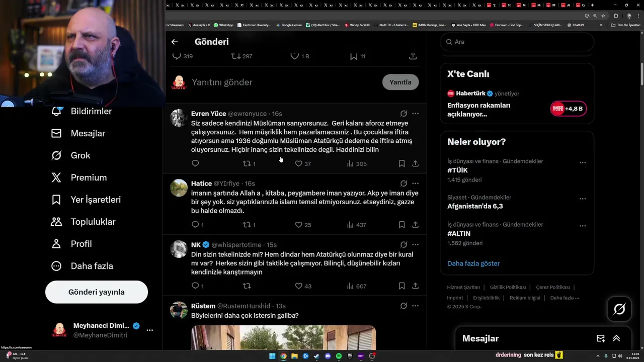Bookmark Evren Yüce's reply

[401, 163]
